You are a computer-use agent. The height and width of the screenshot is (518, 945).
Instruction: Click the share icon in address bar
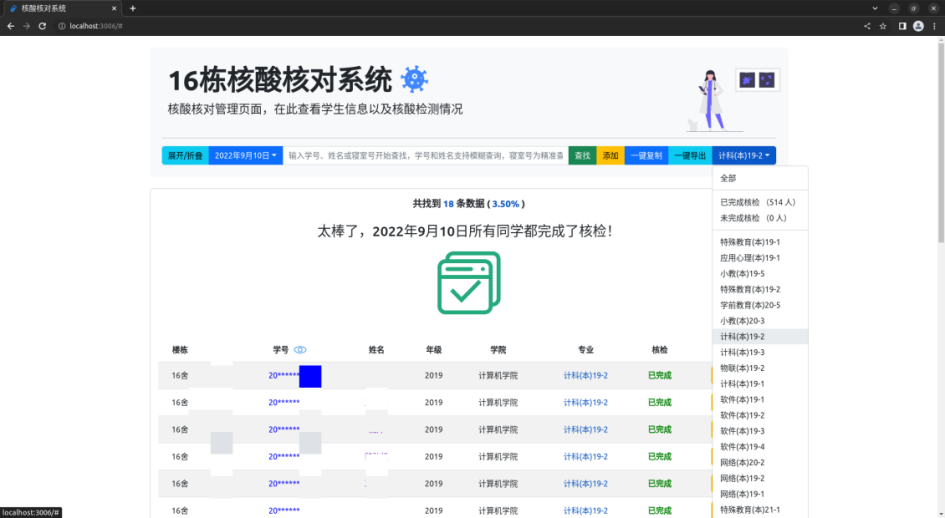click(x=867, y=25)
